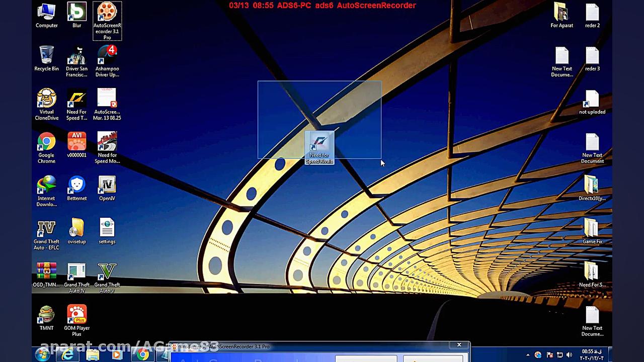Show hidden system tray icons
This screenshot has height=362, width=644.
(x=528, y=355)
